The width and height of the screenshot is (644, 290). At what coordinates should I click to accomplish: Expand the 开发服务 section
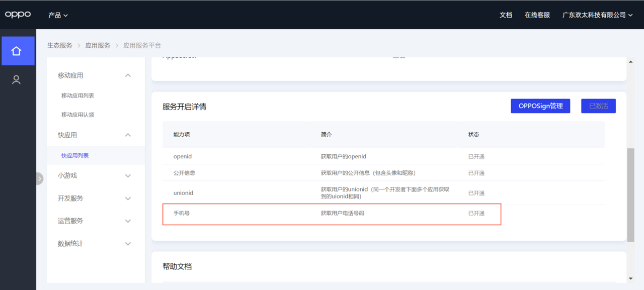[x=96, y=198]
